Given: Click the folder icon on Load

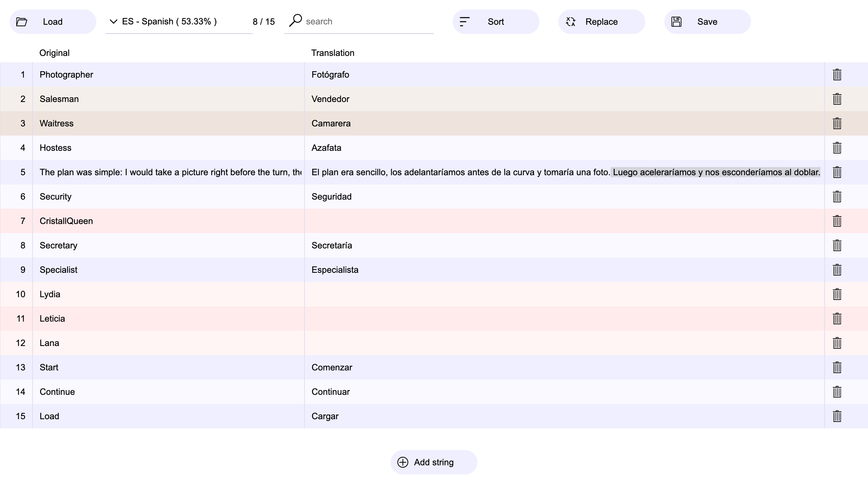Looking at the screenshot, I should tap(22, 22).
